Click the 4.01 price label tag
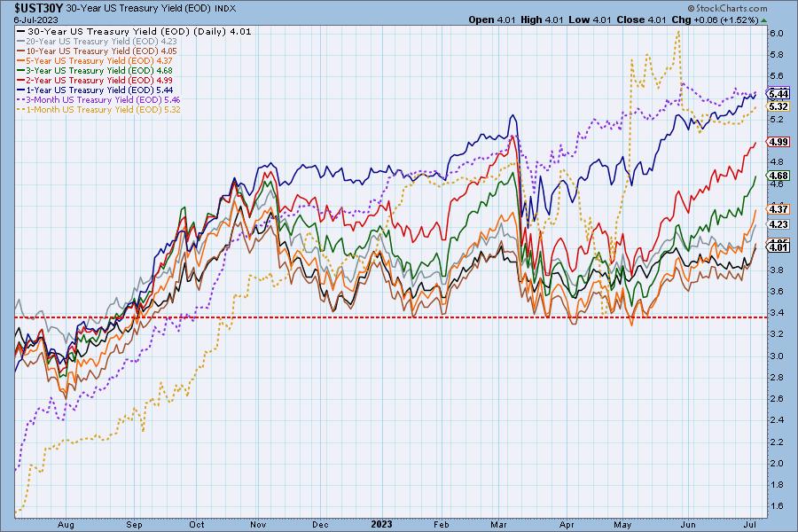The width and height of the screenshot is (798, 532). point(778,247)
